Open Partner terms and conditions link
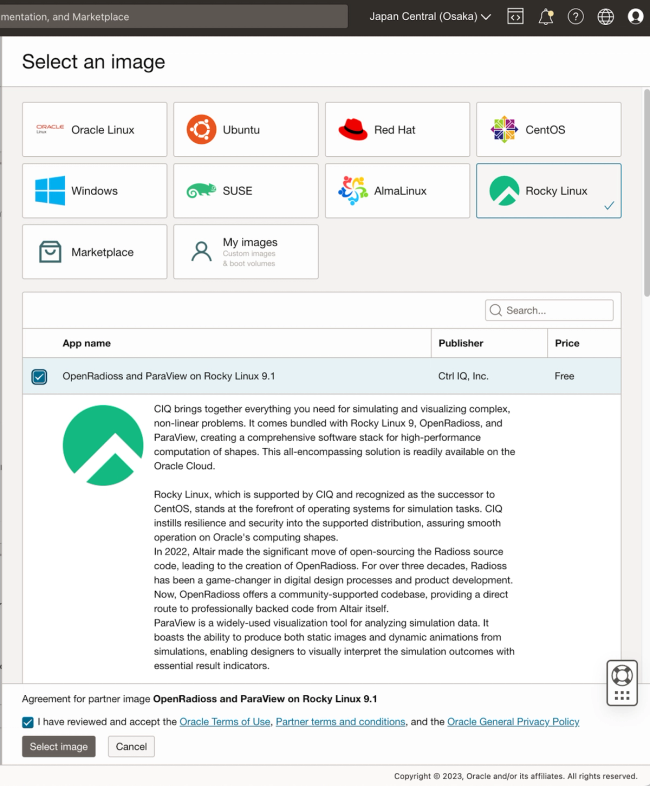The width and height of the screenshot is (650, 786). pyautogui.click(x=340, y=722)
